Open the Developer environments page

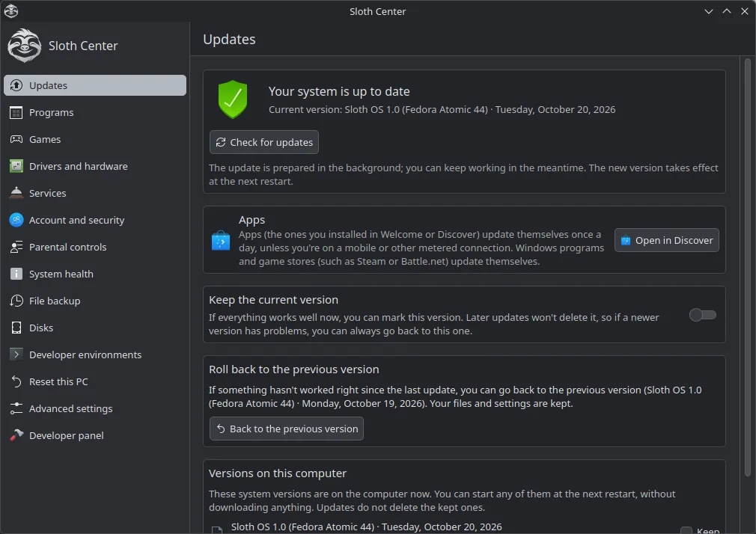click(95, 355)
